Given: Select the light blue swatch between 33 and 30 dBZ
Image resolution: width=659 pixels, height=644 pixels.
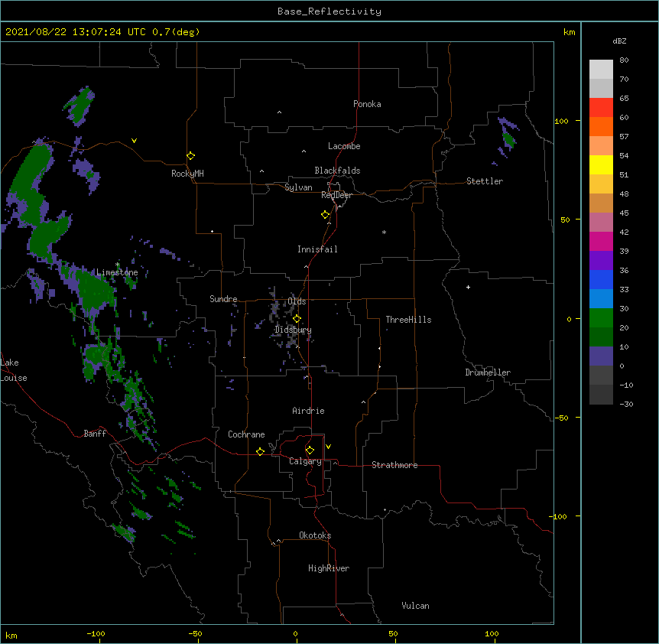Looking at the screenshot, I should pos(601,298).
